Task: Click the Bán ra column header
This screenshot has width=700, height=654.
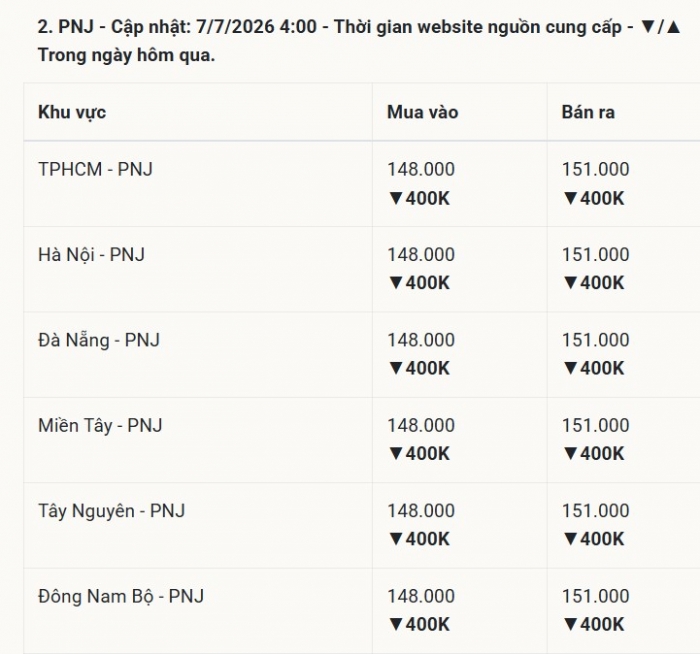Action: coord(588,112)
